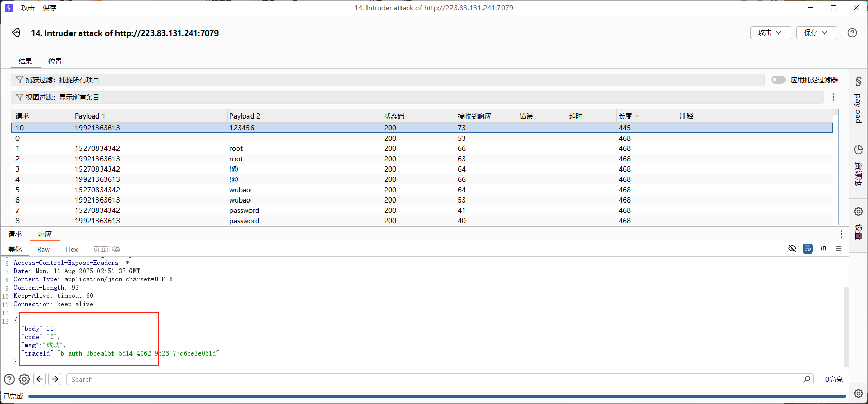Viewport: 868px width, 404px height.
Task: Open help icon in top right header
Action: pos(852,32)
